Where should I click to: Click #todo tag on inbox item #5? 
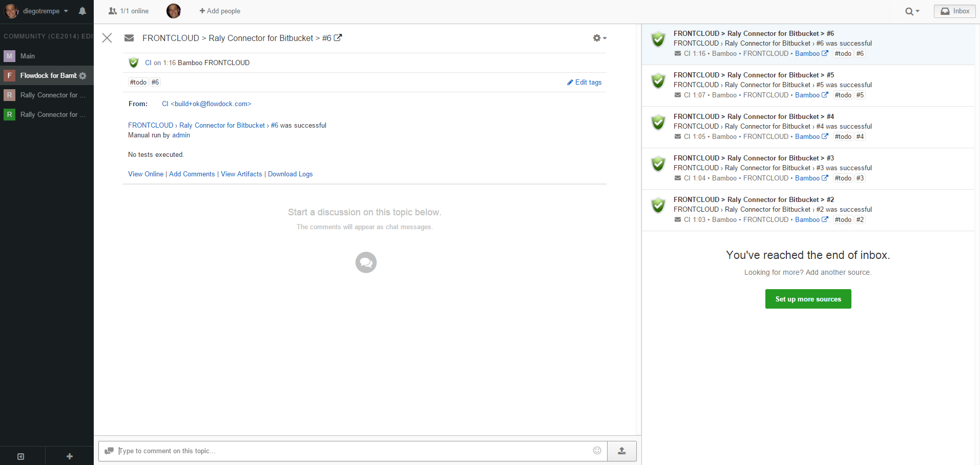(x=843, y=95)
